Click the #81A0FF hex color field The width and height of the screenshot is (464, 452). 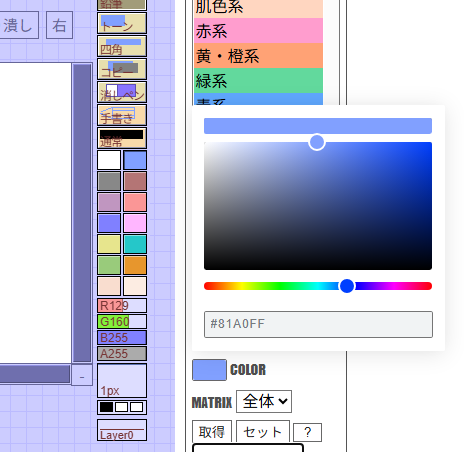pos(318,324)
